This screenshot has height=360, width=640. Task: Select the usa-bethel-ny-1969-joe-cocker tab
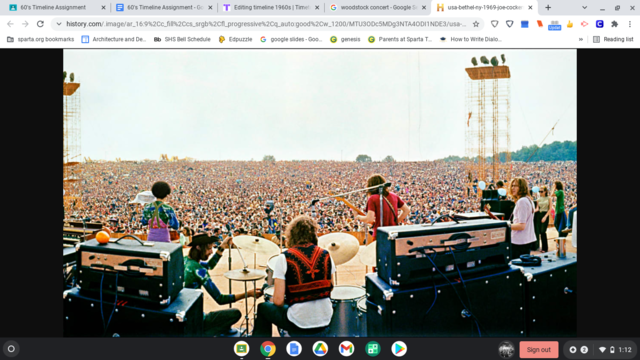coord(484,7)
